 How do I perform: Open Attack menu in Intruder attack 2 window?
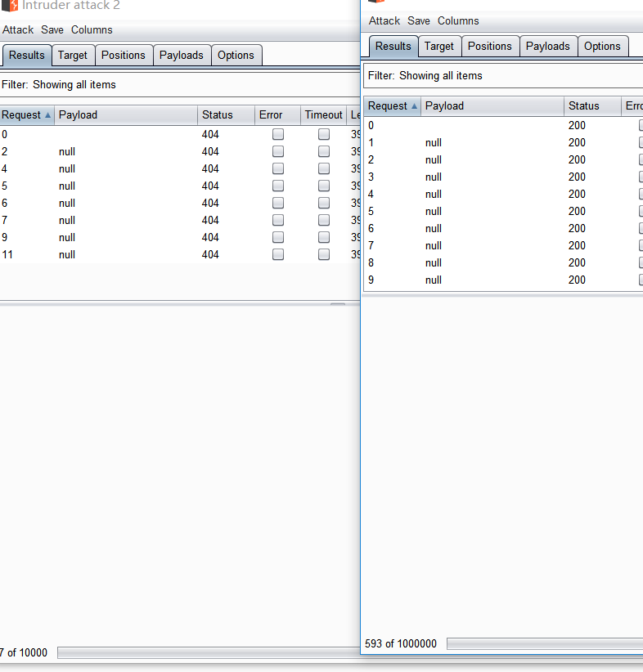(18, 30)
